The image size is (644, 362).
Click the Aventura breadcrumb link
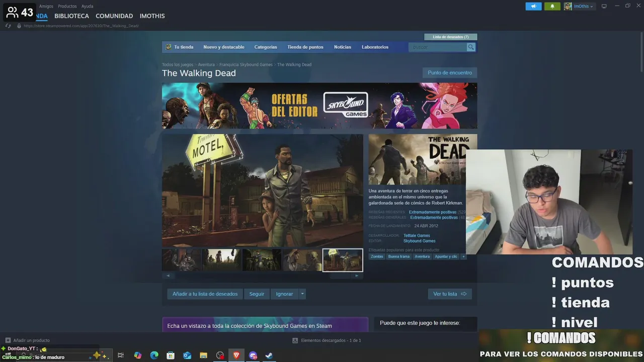(206, 64)
